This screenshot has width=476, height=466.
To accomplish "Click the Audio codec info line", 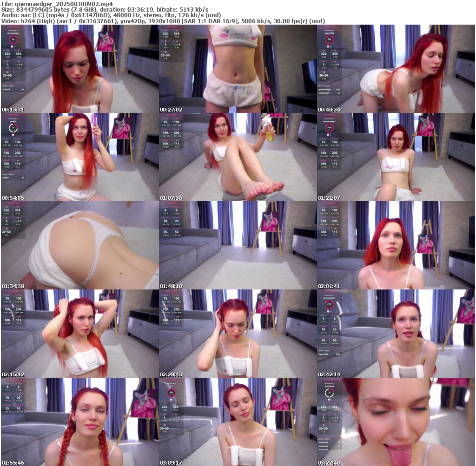I will tap(111, 15).
